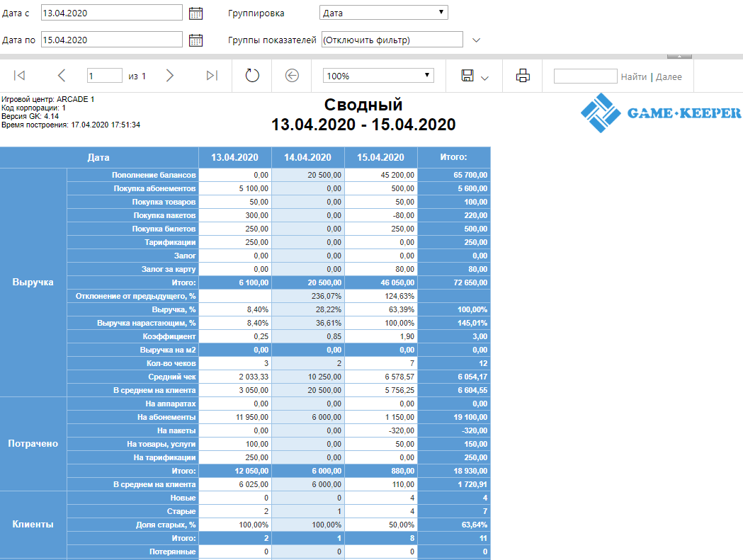Go back to parent report
743x560 pixels.
coord(292,75)
